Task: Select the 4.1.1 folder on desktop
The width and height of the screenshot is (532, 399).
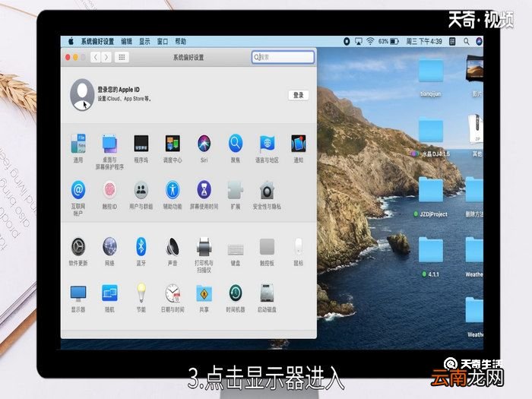Action: pos(431,250)
